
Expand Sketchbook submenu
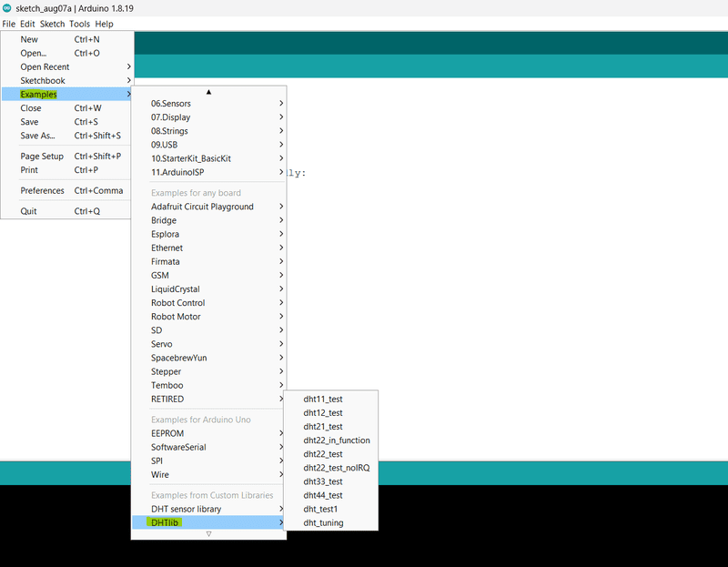(x=66, y=80)
